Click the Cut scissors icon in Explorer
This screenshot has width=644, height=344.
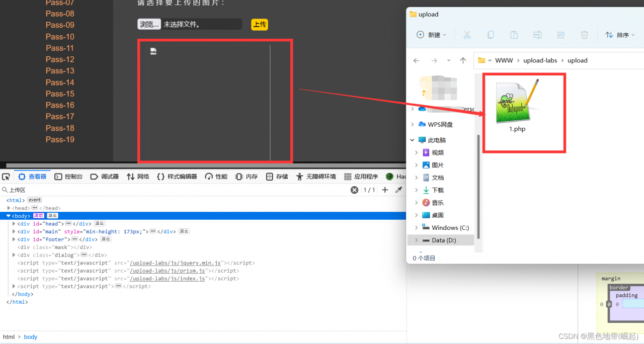coord(467,35)
